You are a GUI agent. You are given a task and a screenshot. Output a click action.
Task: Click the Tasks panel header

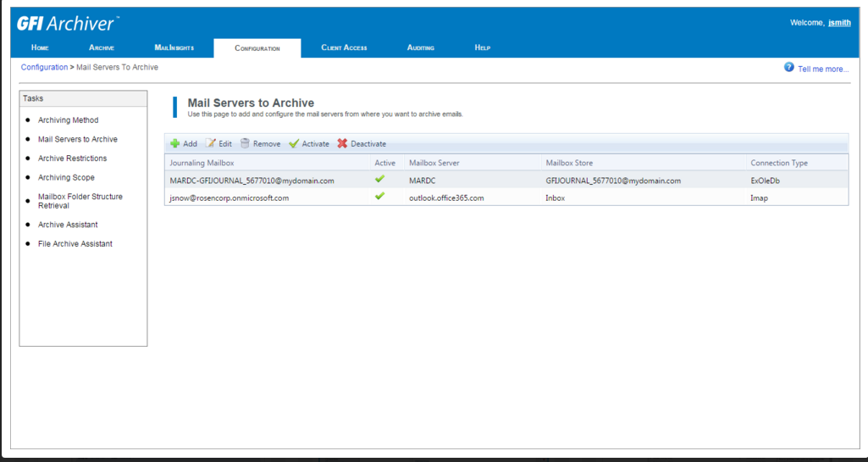[x=83, y=98]
